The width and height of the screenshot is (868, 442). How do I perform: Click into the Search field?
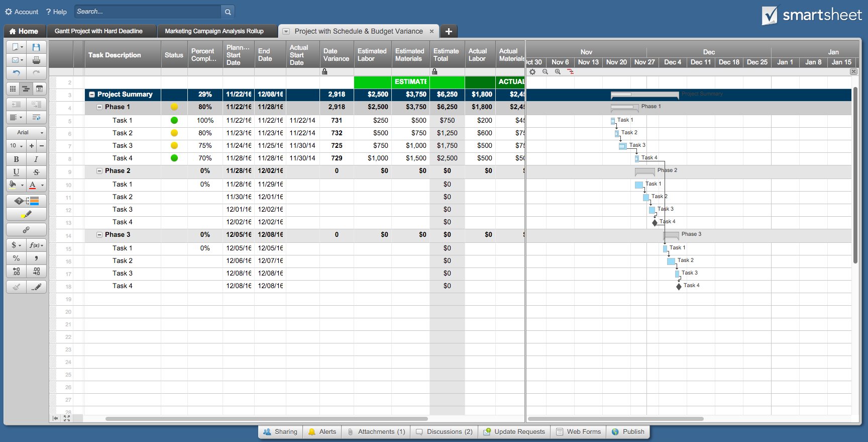click(x=148, y=12)
